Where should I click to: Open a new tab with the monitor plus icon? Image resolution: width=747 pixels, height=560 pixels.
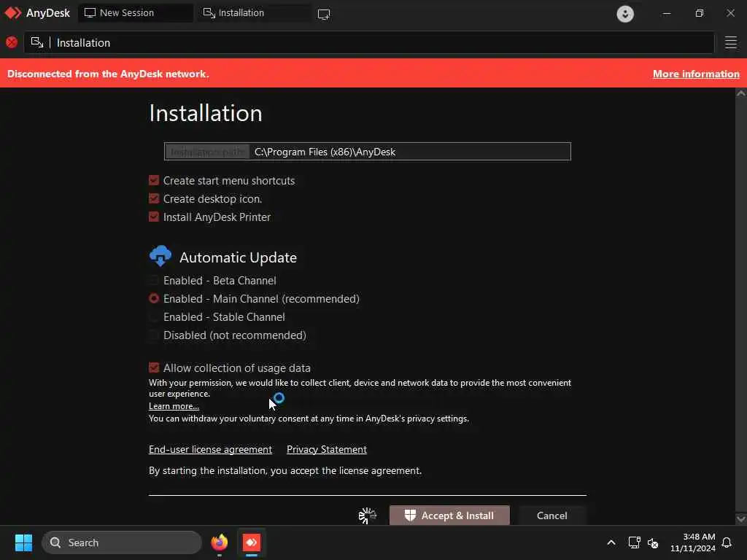[x=324, y=14]
